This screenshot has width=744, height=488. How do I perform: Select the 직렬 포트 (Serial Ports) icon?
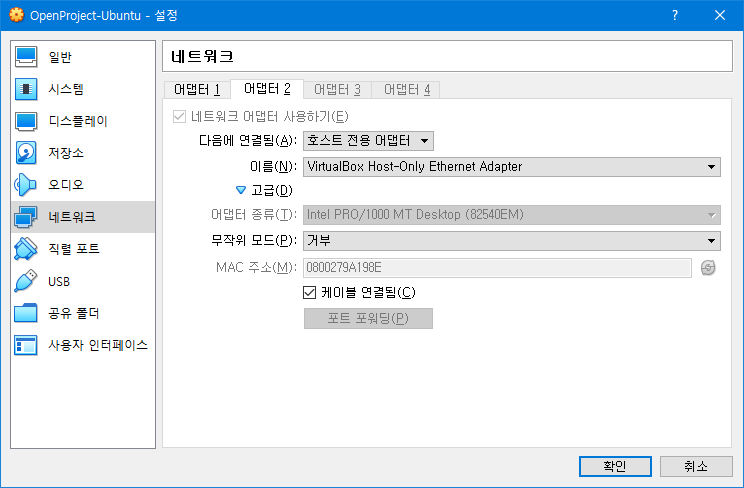[26, 249]
